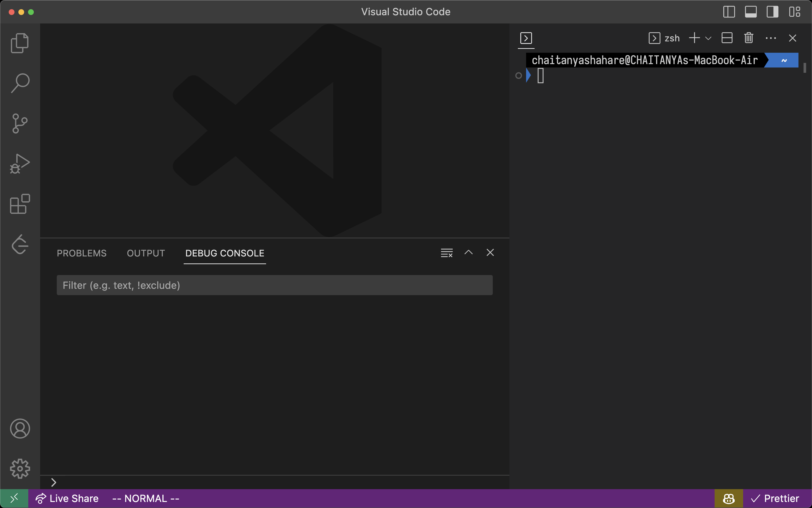The height and width of the screenshot is (508, 812).
Task: Open terminal More Actions ellipsis
Action: (771, 38)
